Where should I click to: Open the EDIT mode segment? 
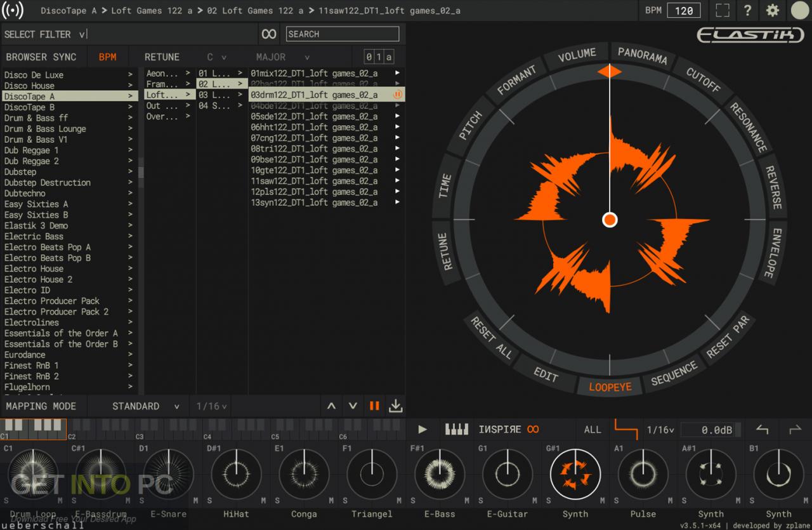coord(546,374)
